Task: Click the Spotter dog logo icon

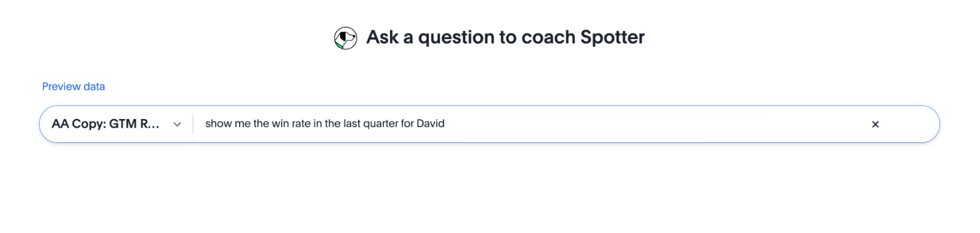Action: point(345,38)
